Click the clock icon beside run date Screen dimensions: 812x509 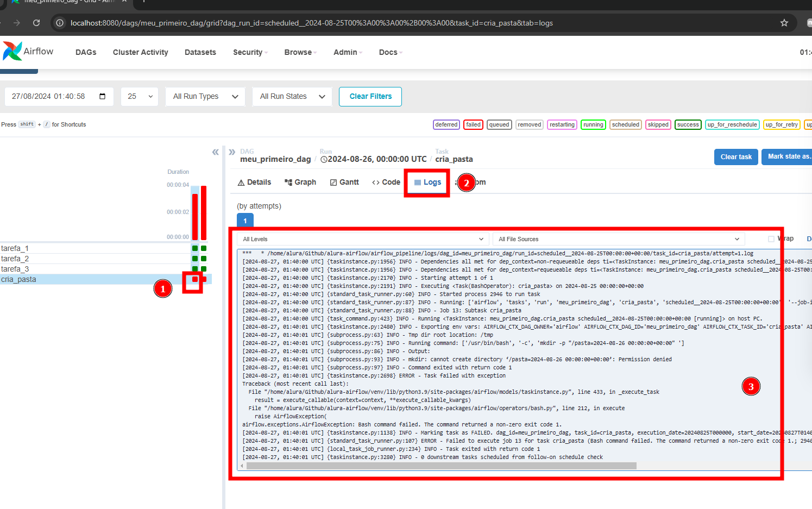coord(324,159)
